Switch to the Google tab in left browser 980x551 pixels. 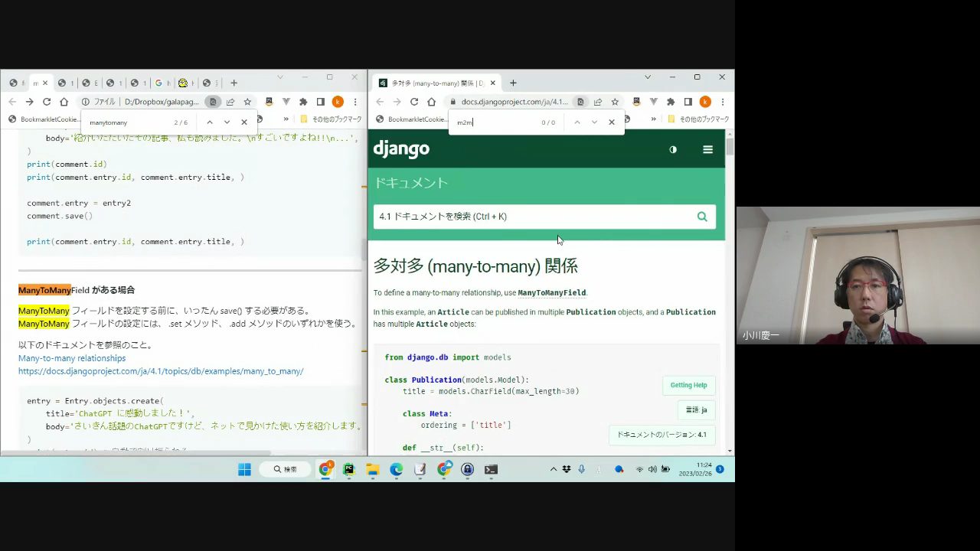[x=159, y=83]
